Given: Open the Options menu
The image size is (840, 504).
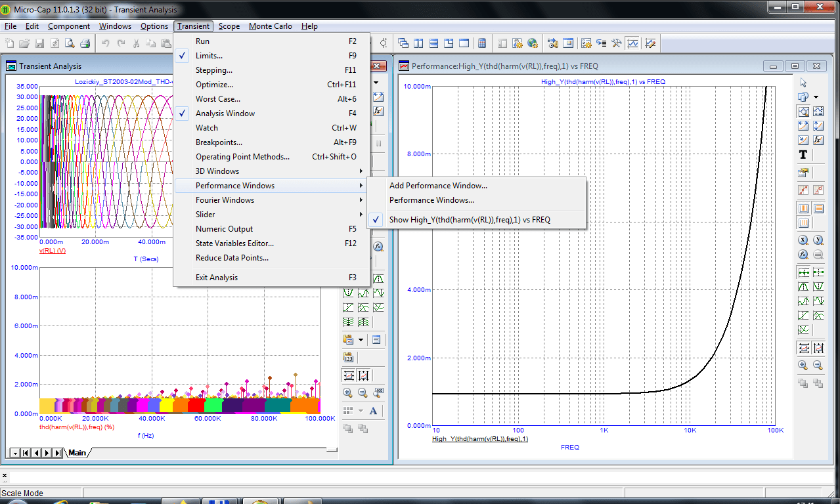Looking at the screenshot, I should [x=154, y=26].
